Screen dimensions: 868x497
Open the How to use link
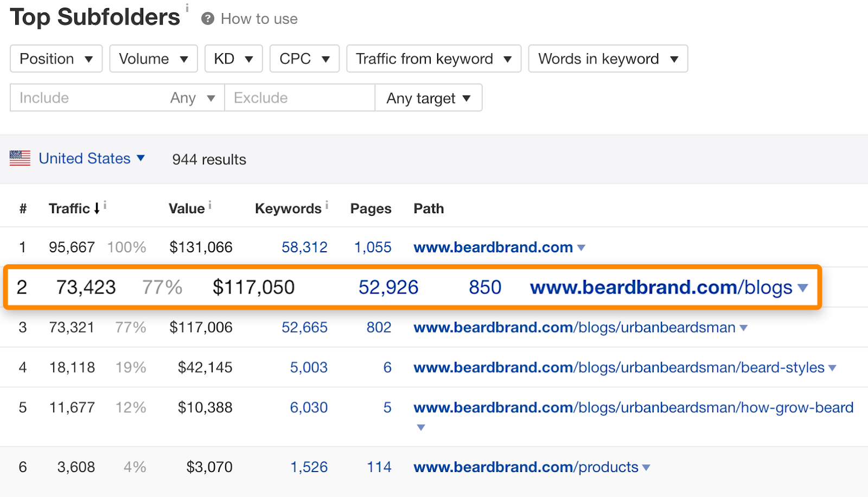pos(259,19)
